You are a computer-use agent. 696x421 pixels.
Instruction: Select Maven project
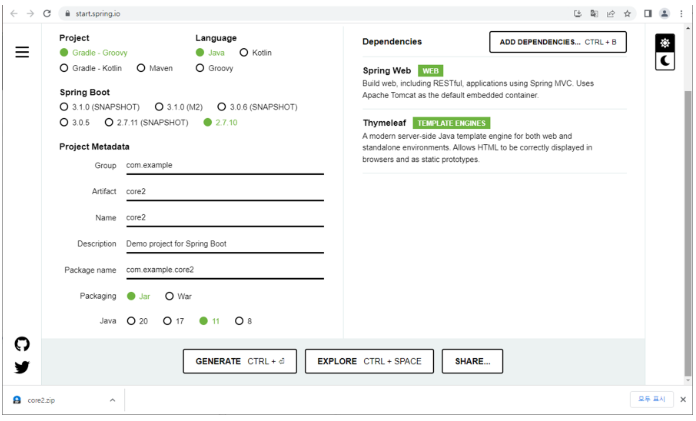pos(155,68)
